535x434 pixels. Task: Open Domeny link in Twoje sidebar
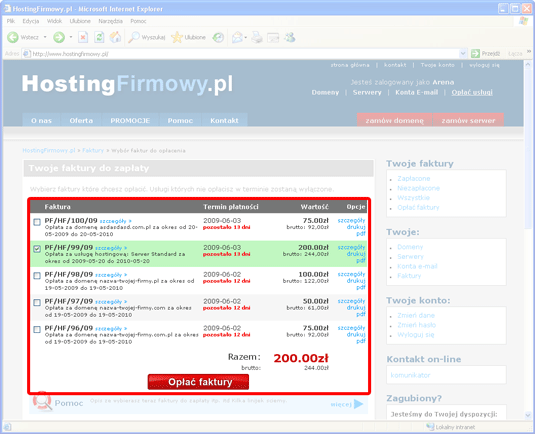(x=410, y=247)
